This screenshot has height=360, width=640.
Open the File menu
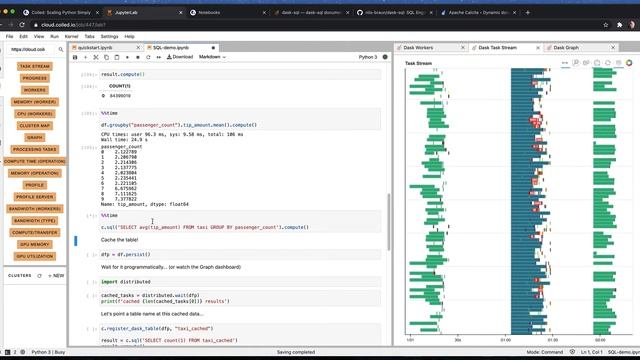[x=9, y=36]
